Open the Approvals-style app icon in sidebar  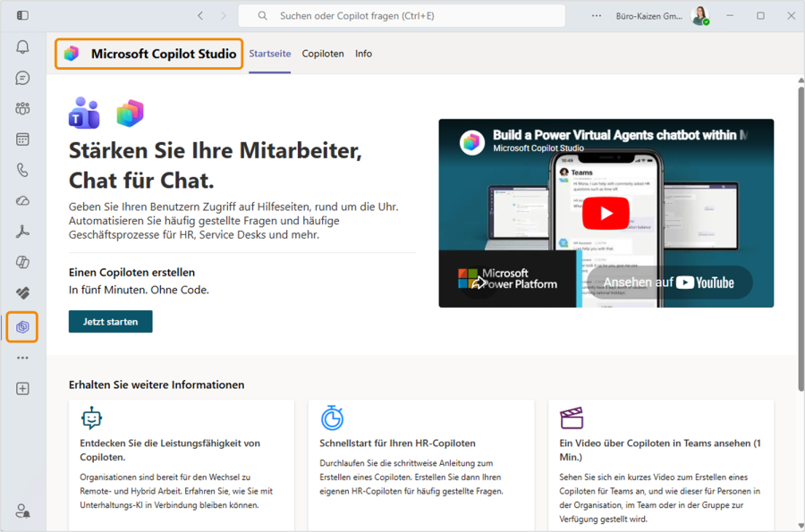click(x=22, y=293)
